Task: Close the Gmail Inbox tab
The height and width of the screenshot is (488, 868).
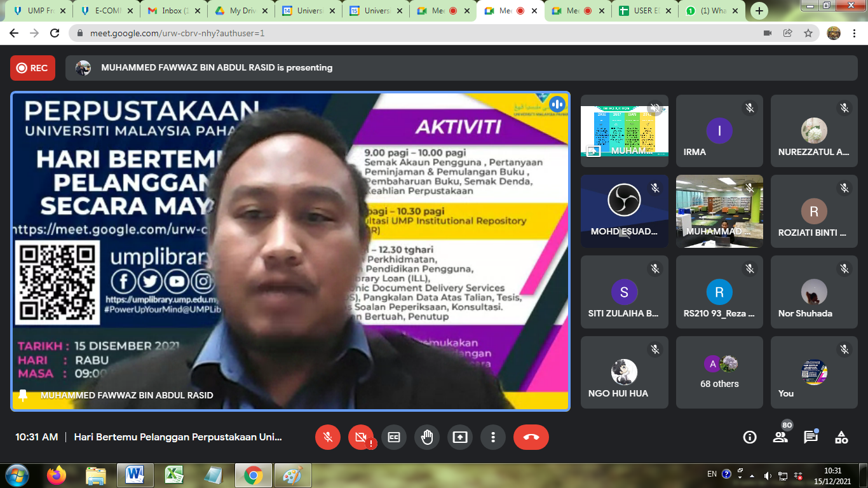Action: coord(198,11)
